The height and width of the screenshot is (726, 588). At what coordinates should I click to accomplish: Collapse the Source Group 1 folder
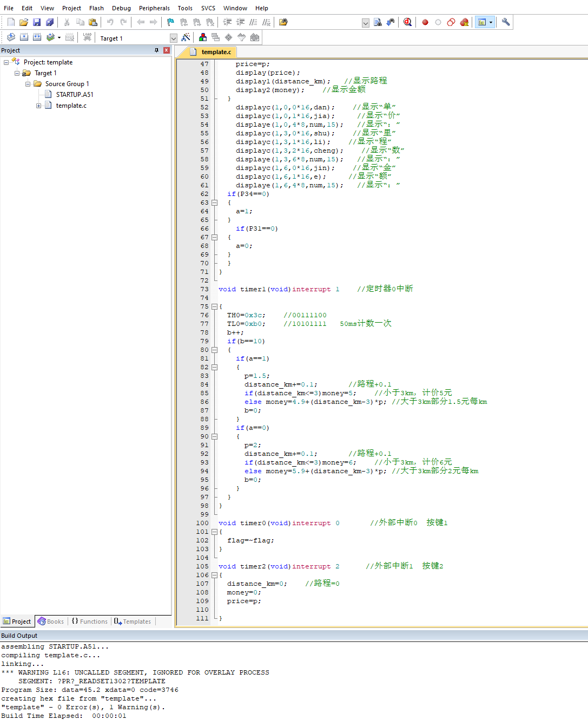tap(28, 84)
